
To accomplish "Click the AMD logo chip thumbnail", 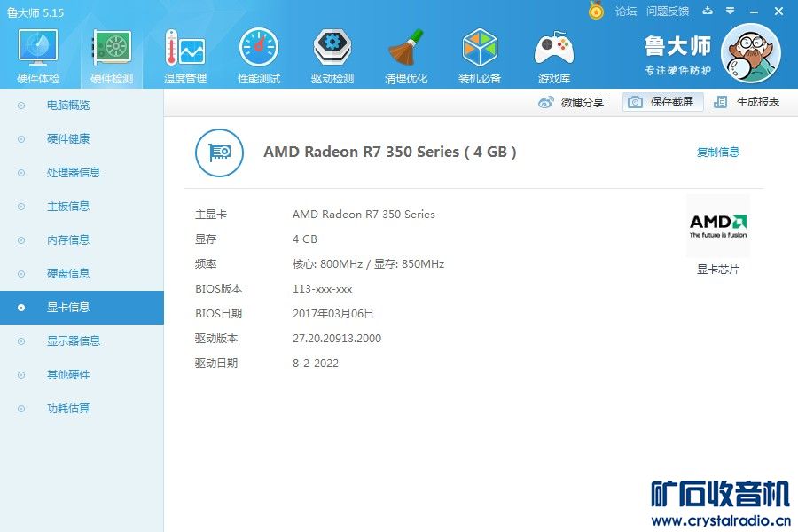I will point(718,225).
